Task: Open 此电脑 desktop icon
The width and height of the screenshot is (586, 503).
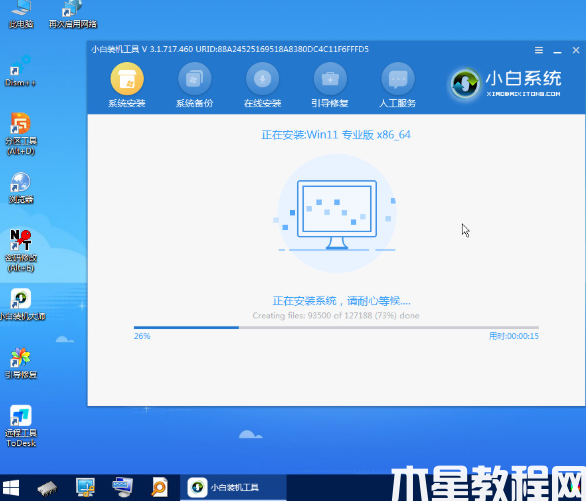Action: click(21, 14)
